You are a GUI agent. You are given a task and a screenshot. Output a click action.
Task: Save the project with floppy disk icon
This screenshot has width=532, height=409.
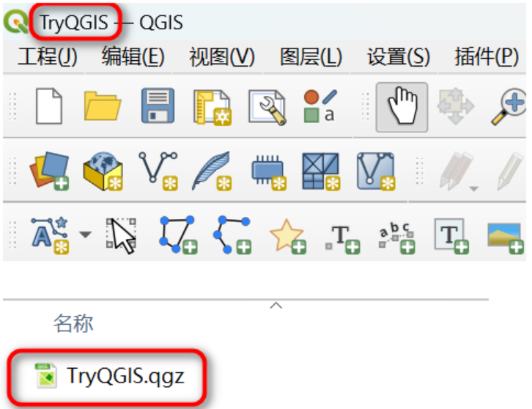click(x=158, y=106)
